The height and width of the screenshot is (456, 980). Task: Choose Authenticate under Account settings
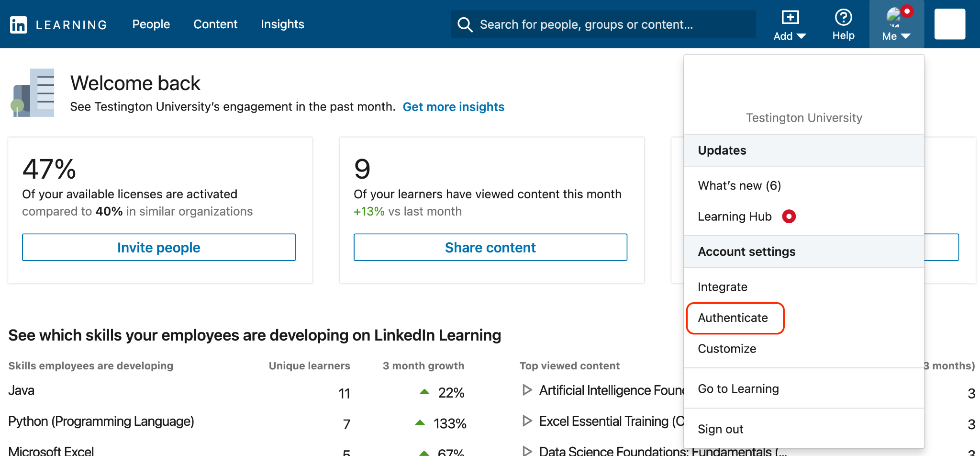pyautogui.click(x=733, y=318)
